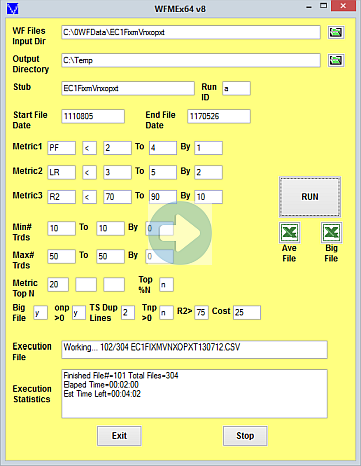Click Max# Trds start value 50

[61, 256]
